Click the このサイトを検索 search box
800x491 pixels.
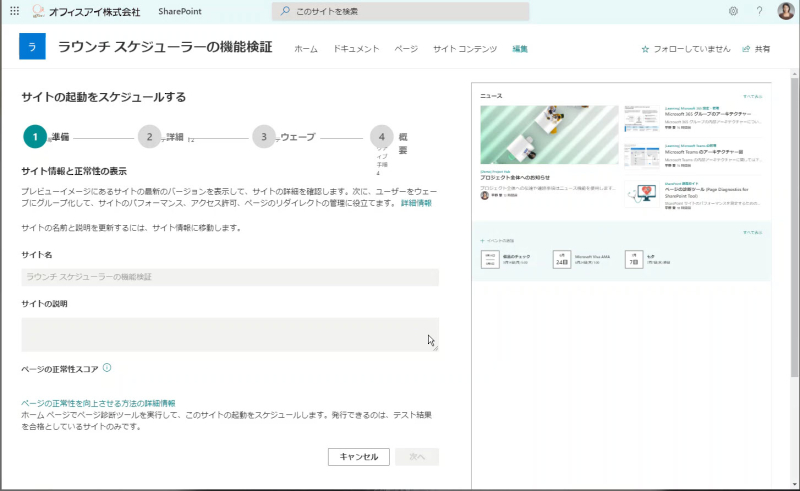click(401, 11)
